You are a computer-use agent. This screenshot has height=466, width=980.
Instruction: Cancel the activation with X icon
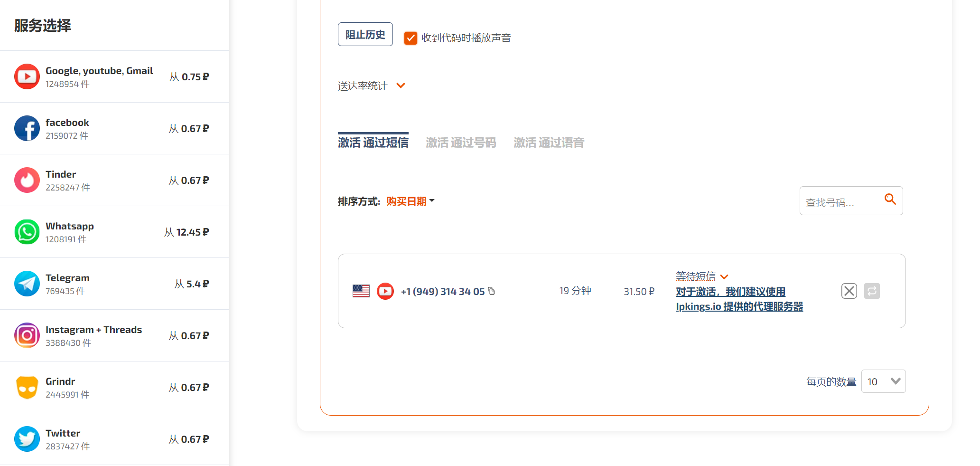tap(849, 291)
